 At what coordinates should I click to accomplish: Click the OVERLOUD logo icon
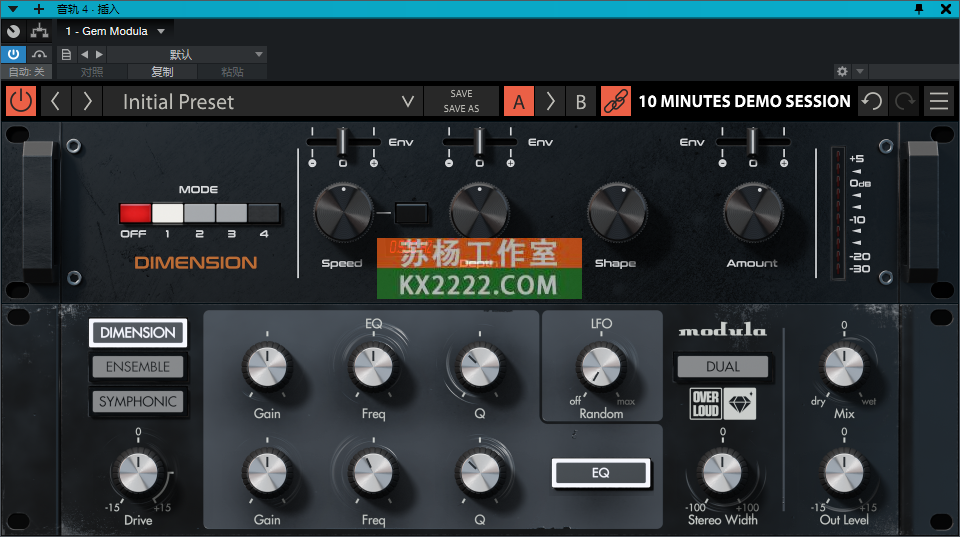click(705, 404)
